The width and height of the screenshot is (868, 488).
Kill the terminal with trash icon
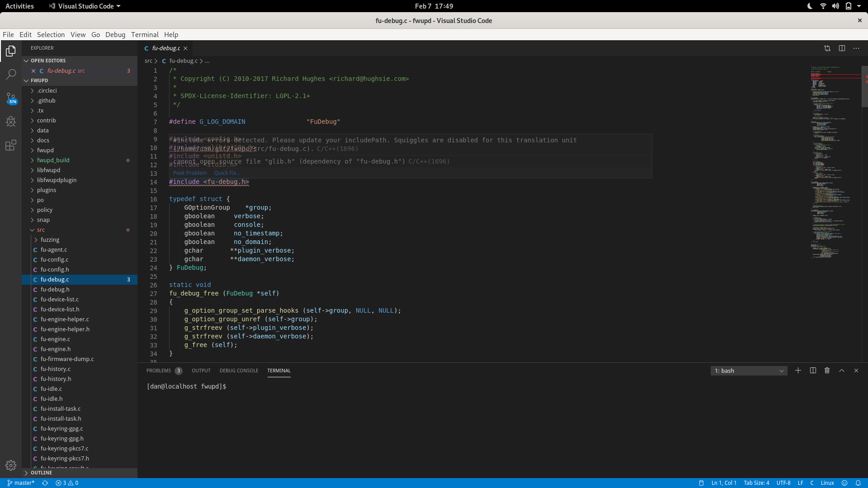click(x=827, y=371)
